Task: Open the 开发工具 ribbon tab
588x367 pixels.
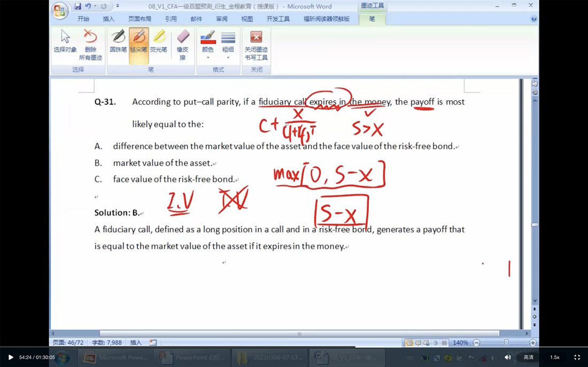Action: click(278, 19)
